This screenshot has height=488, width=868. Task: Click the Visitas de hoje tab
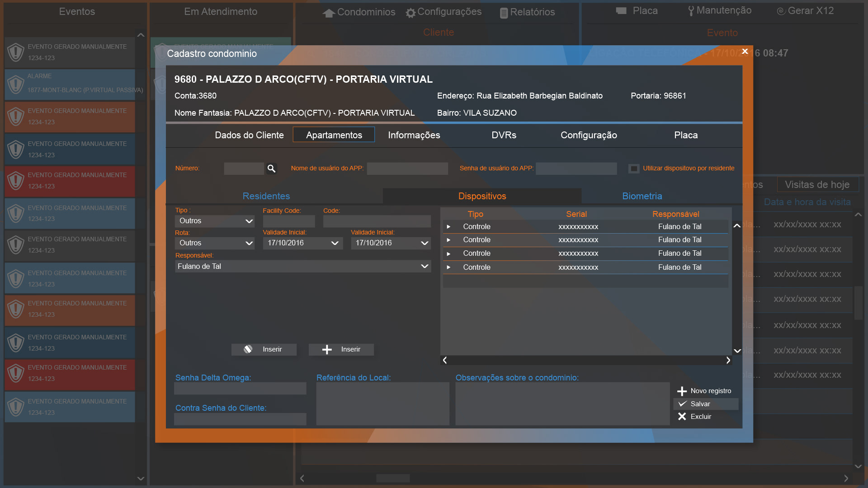(x=817, y=185)
